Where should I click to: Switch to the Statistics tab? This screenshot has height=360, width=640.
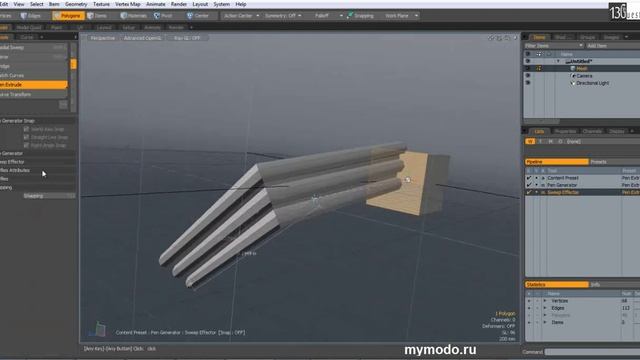[x=557, y=284]
